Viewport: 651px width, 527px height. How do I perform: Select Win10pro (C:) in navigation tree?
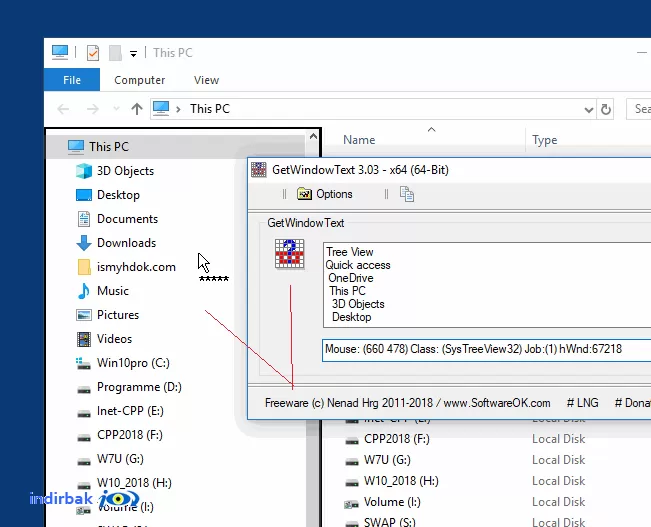133,363
